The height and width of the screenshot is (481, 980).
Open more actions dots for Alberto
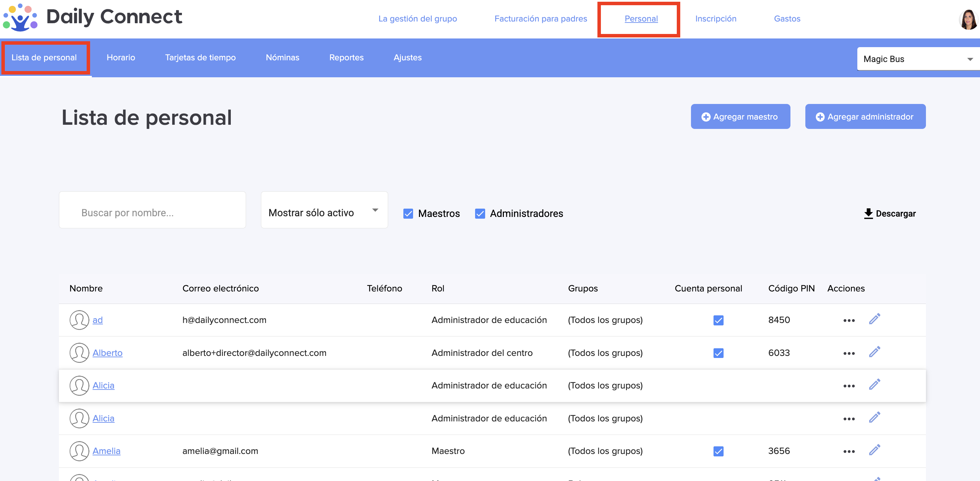point(849,353)
